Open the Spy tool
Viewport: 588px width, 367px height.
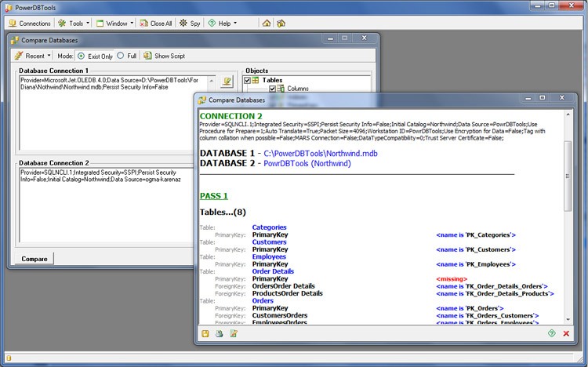190,24
